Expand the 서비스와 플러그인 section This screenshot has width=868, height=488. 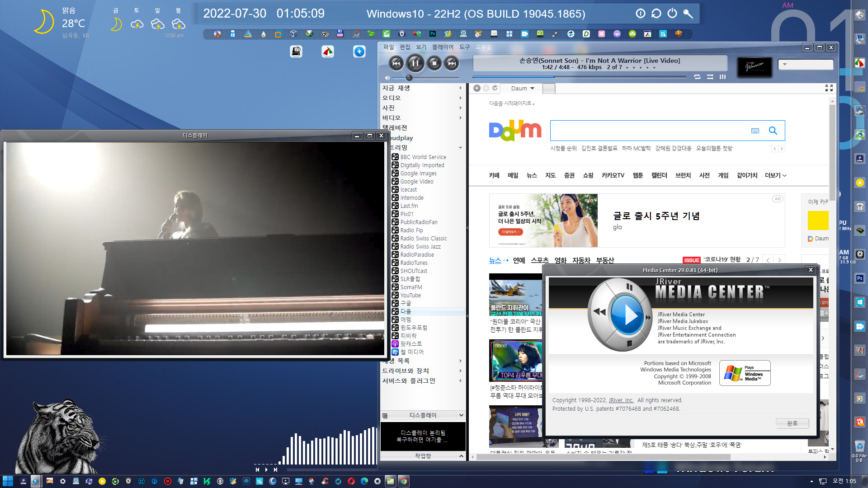(x=461, y=381)
